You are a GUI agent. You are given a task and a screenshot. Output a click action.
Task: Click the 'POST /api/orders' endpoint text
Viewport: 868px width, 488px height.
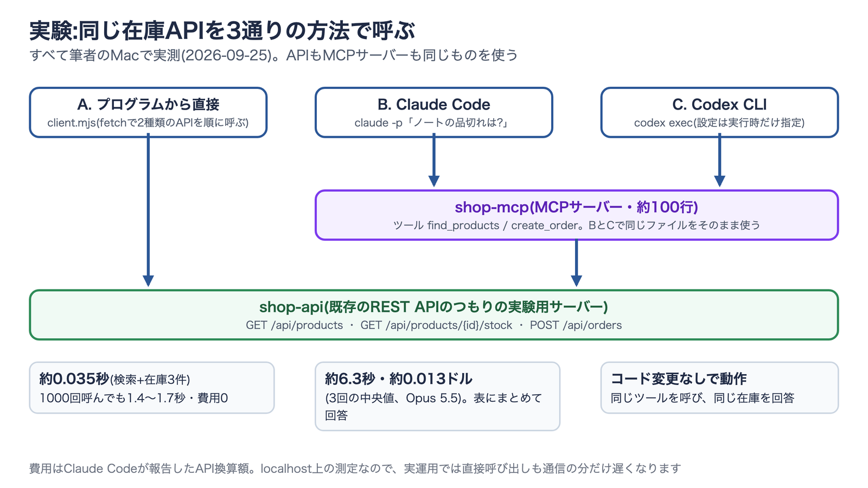(576, 325)
